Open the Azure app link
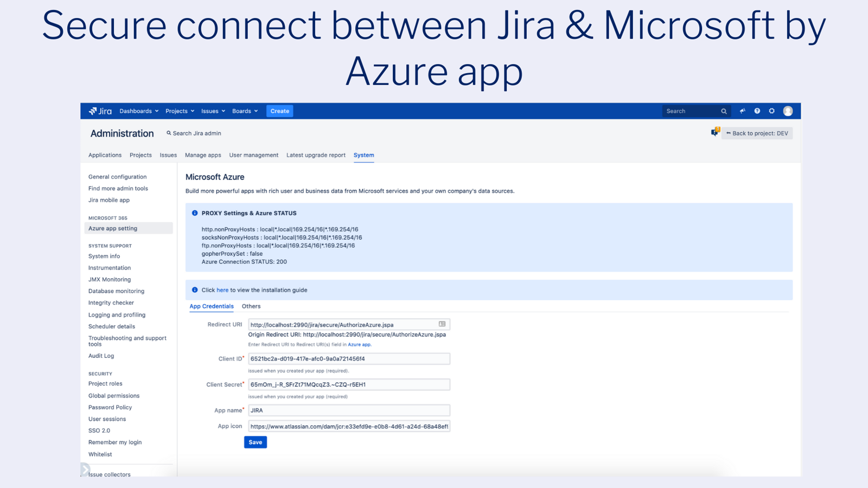The width and height of the screenshot is (868, 488). (359, 344)
